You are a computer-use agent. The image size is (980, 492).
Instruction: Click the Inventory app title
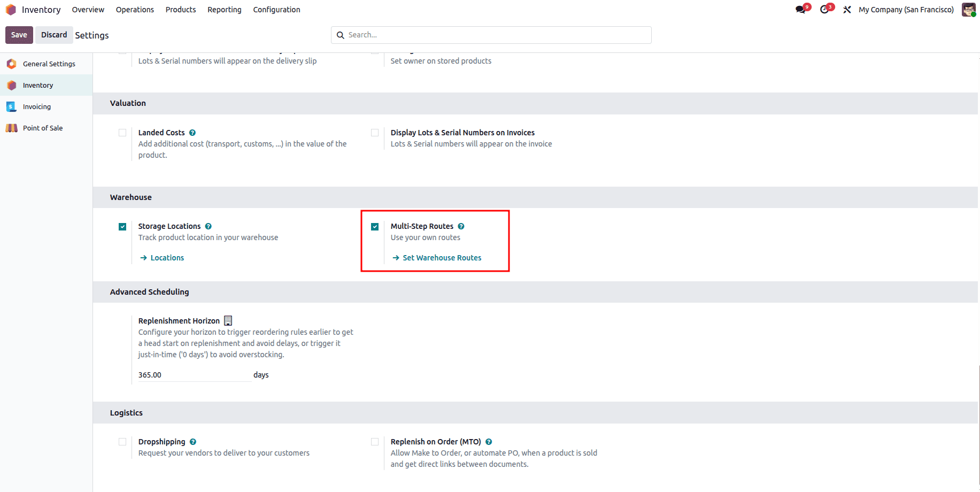point(41,10)
